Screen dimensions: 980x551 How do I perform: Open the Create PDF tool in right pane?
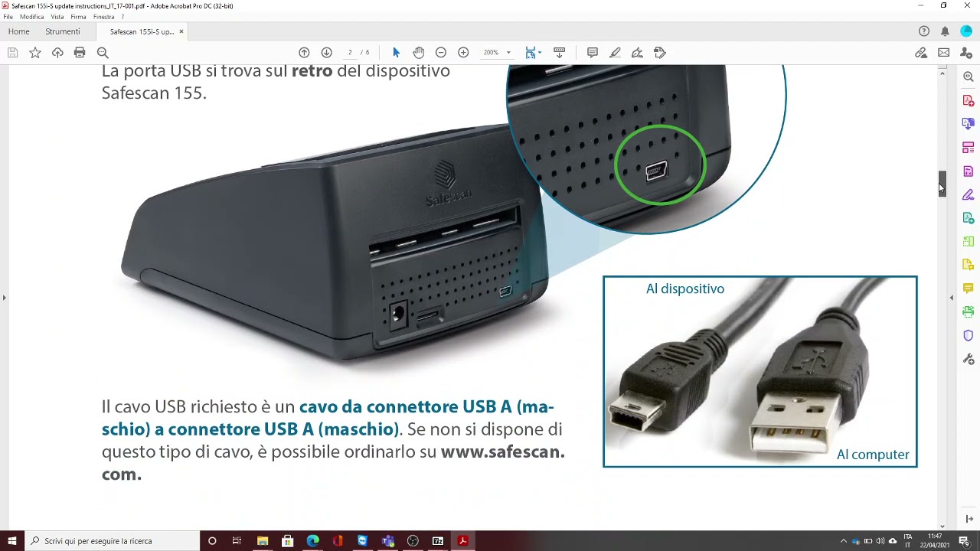pos(969,100)
